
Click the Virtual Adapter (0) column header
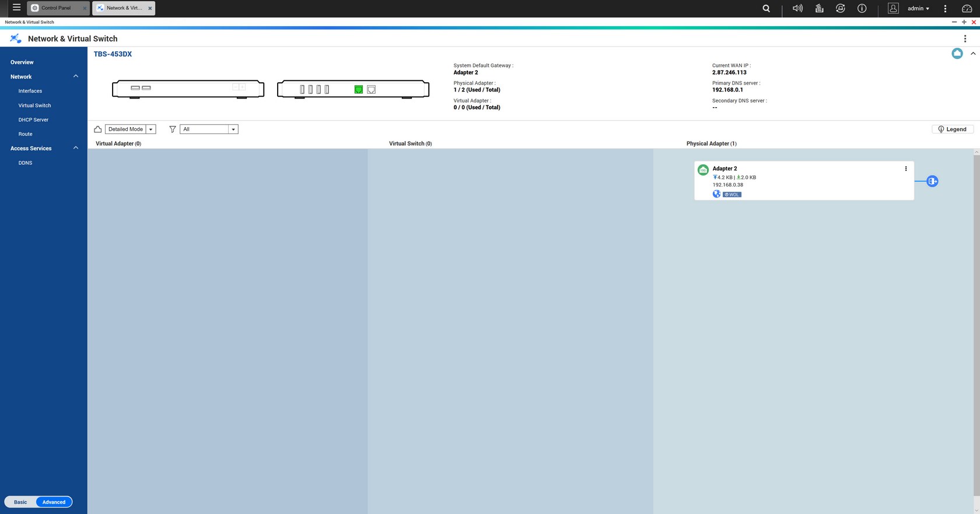click(x=118, y=143)
